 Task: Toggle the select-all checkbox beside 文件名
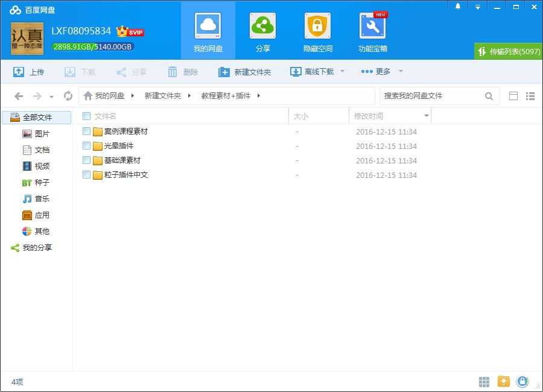coord(86,116)
